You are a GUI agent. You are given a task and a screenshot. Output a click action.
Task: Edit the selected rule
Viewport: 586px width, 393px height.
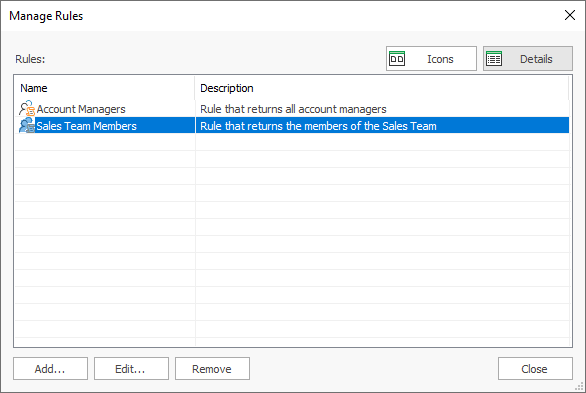click(131, 369)
